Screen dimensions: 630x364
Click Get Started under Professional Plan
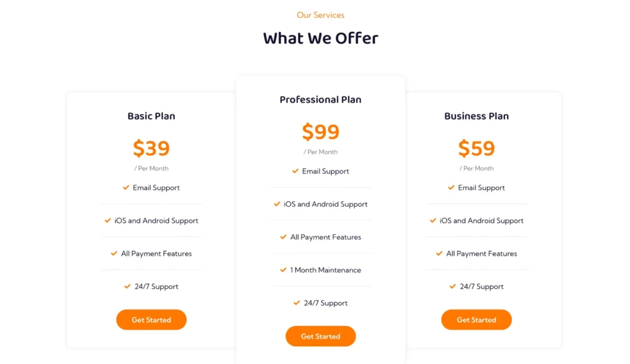pyautogui.click(x=321, y=336)
